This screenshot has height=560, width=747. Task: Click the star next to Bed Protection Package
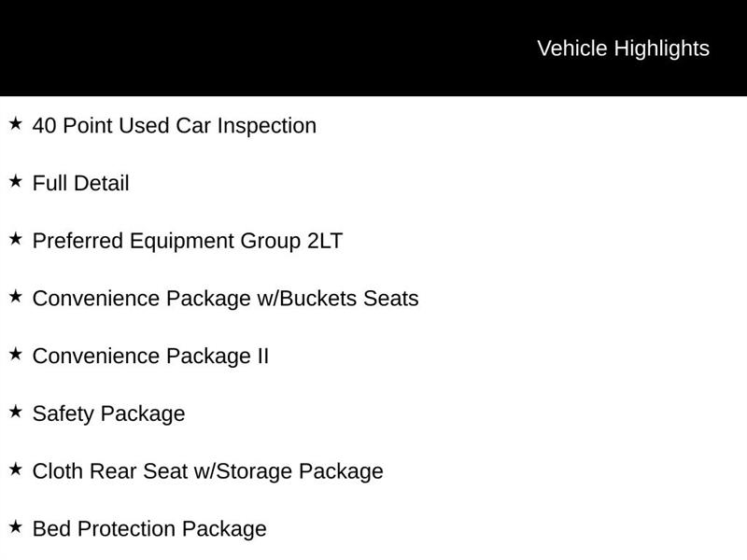pos(15,527)
